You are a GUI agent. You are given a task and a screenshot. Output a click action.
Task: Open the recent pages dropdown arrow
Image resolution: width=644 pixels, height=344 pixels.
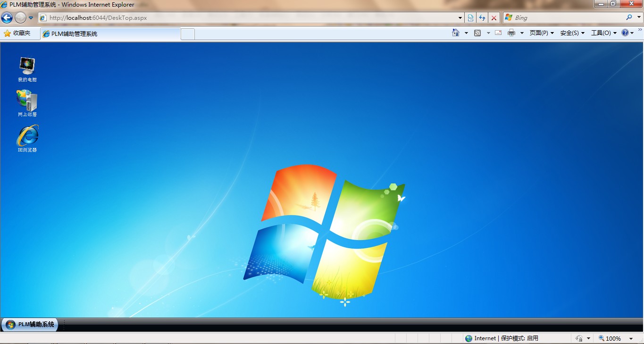pyautogui.click(x=31, y=18)
